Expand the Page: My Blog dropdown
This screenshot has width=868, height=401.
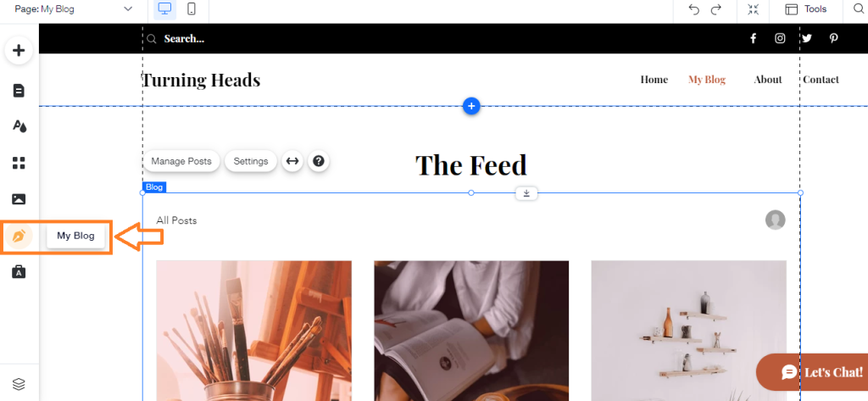pos(75,8)
